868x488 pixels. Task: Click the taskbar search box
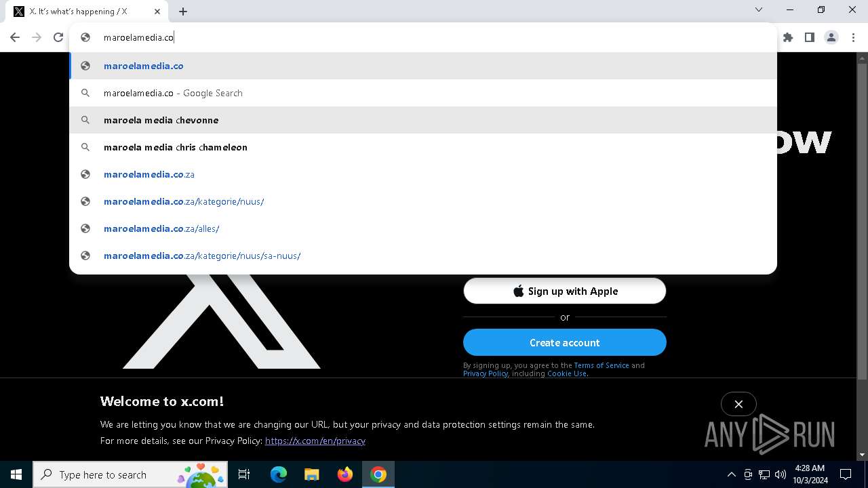(x=130, y=474)
